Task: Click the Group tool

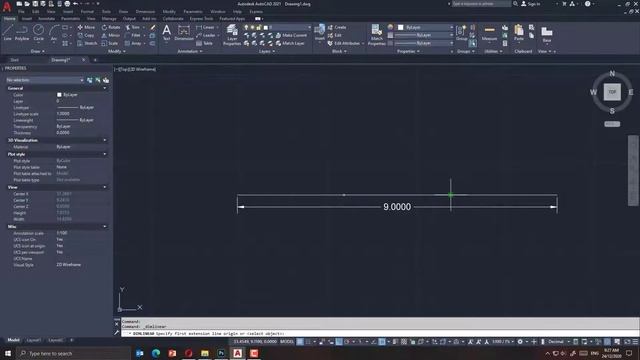Action: coord(461,33)
